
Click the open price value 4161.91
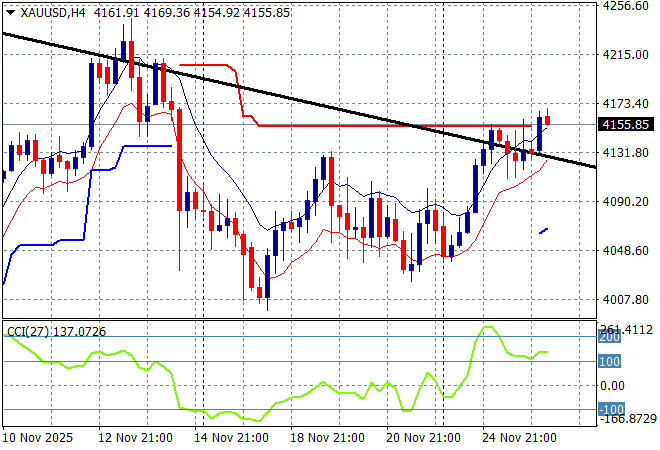(116, 13)
